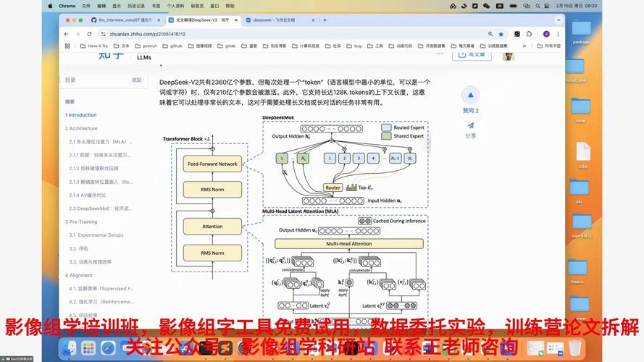Click the black extension icon next to star
Viewport: 644px width, 362px height.
(517, 34)
